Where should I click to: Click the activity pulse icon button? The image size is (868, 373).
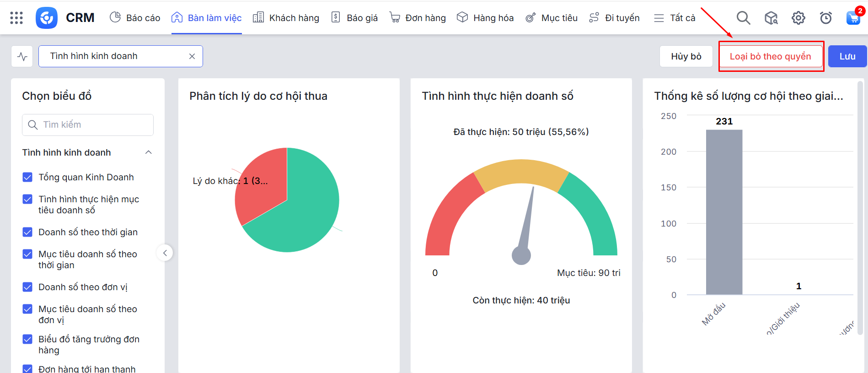[x=22, y=56]
